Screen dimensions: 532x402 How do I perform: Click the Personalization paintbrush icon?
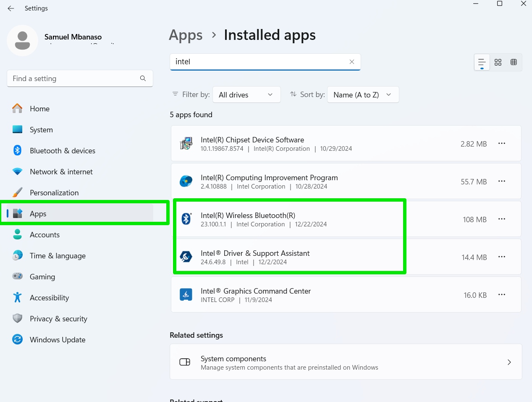tap(17, 192)
